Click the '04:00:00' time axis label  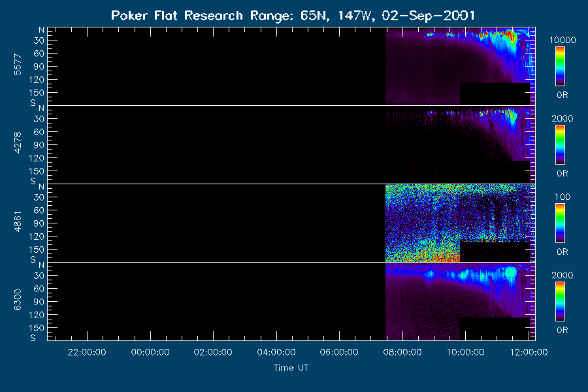(276, 352)
